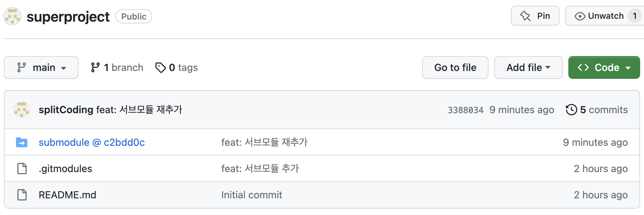Click the branch icon next to 1 branch
This screenshot has height=215, width=644.
click(95, 67)
